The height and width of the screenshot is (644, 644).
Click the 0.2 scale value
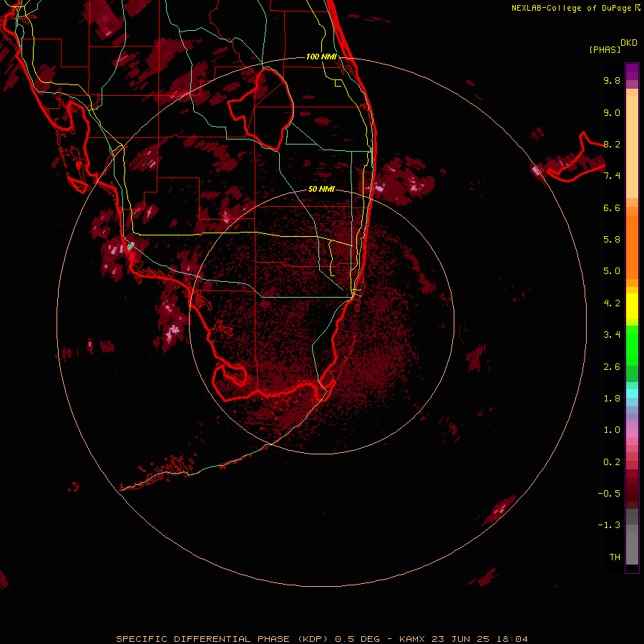pyautogui.click(x=612, y=462)
